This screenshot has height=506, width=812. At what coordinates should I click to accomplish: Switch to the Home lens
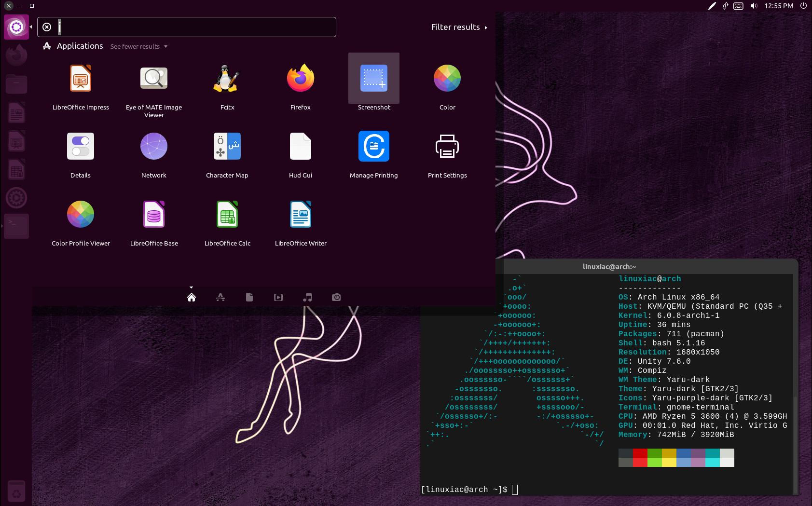tap(192, 297)
